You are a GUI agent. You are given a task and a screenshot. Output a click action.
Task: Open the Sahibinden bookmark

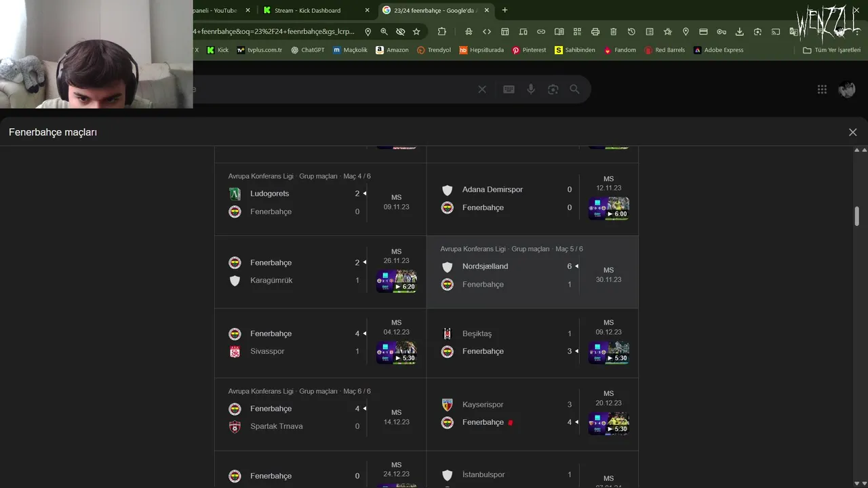575,50
